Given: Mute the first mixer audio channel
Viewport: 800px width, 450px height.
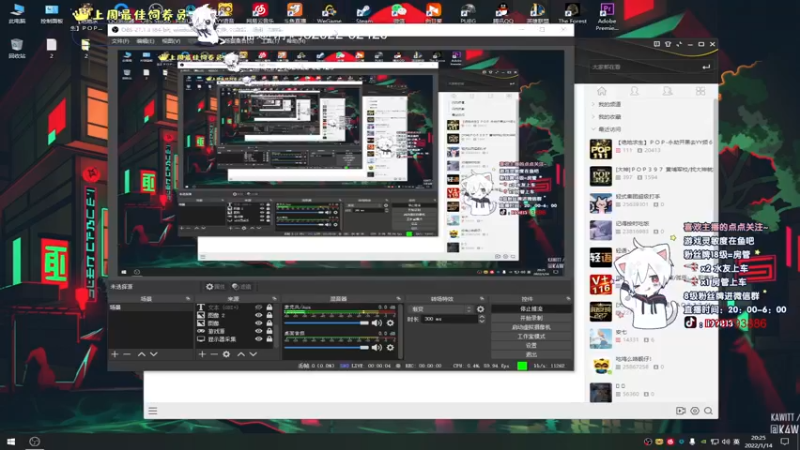Looking at the screenshot, I should tap(377, 323).
